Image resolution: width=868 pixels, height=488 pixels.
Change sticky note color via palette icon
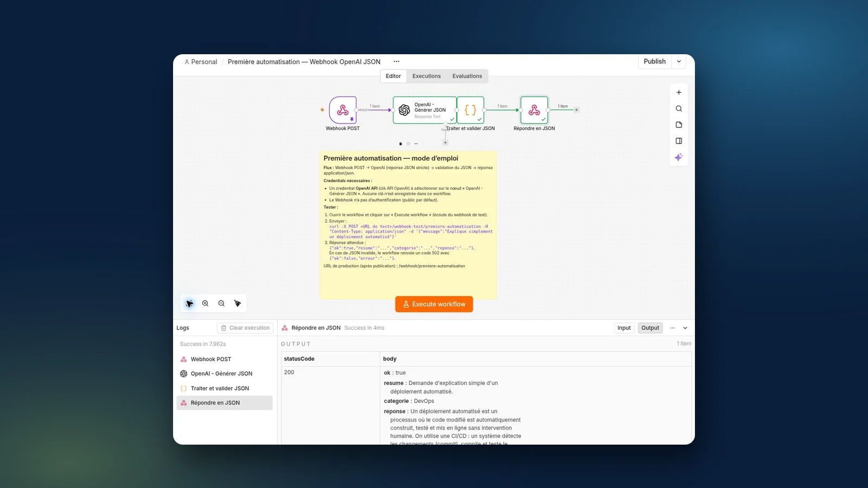(409, 144)
